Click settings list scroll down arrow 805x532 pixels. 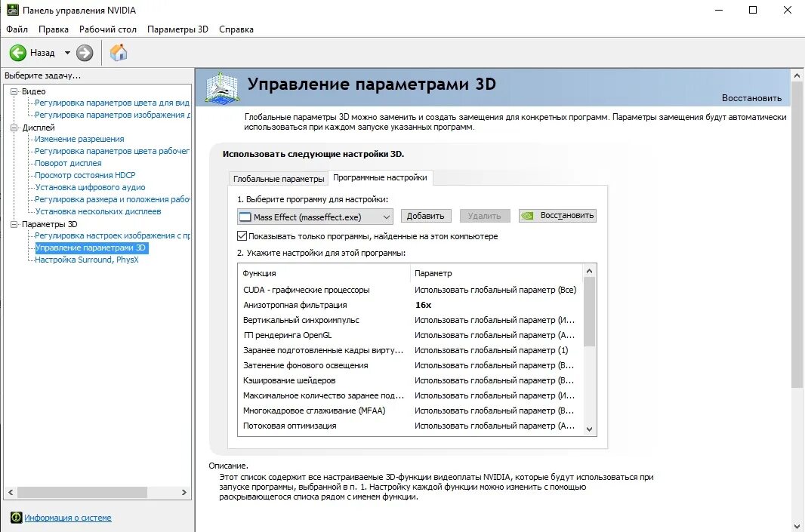click(x=589, y=429)
